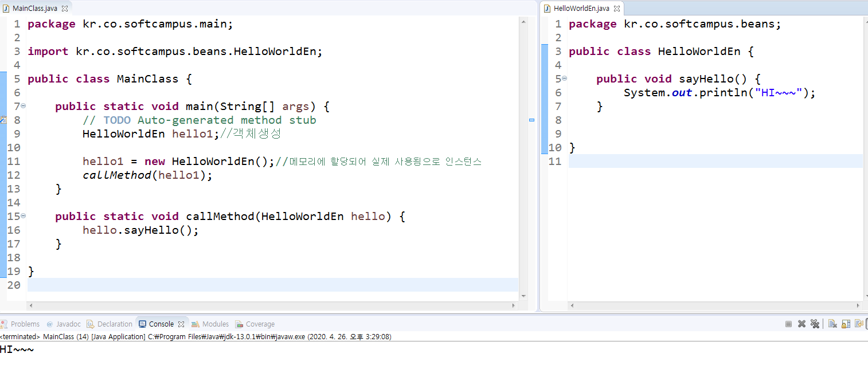Click the Javadoc @ icon
The height and width of the screenshot is (381, 868).
tap(50, 324)
